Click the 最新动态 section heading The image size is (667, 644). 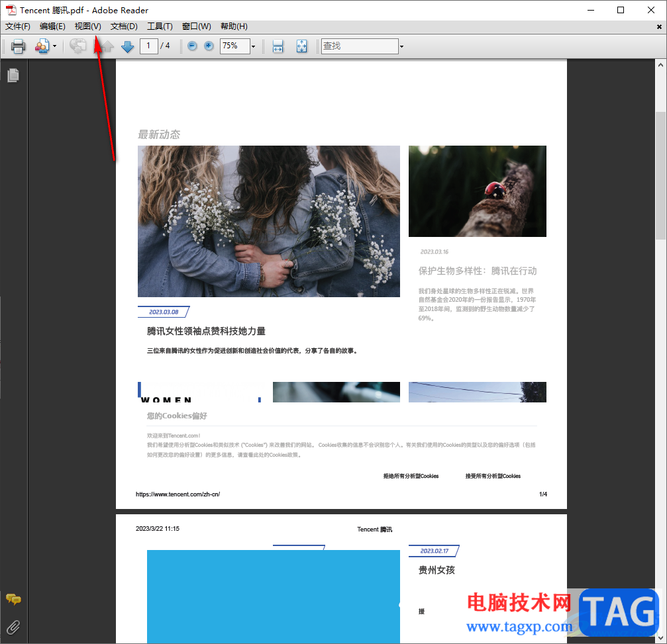coord(159,135)
